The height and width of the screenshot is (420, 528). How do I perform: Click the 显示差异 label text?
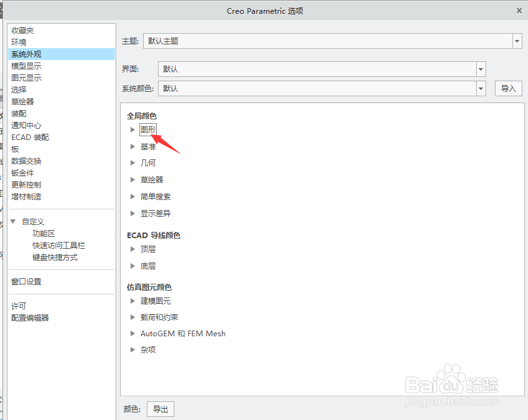coord(156,214)
